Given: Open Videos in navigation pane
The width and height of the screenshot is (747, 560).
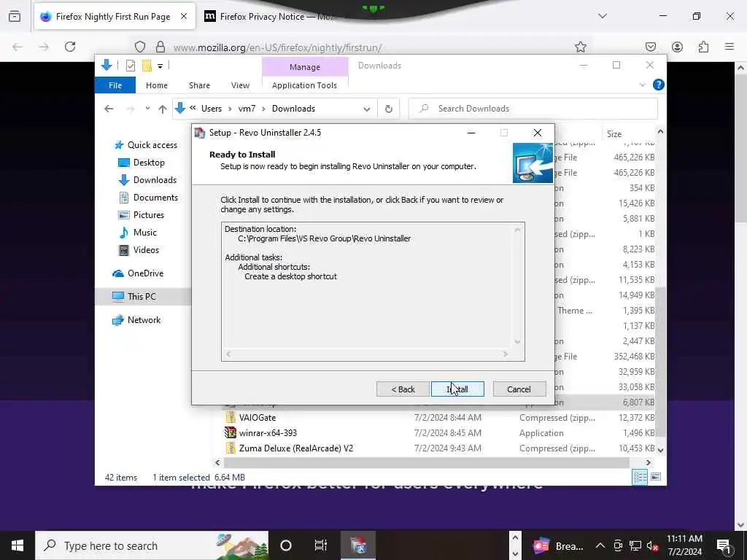Looking at the screenshot, I should point(139,250).
